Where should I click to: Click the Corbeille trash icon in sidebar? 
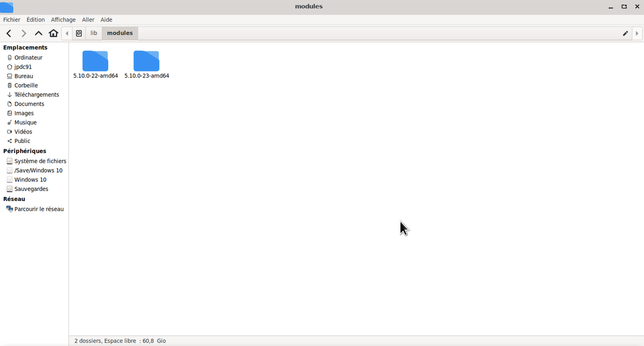tap(10, 86)
